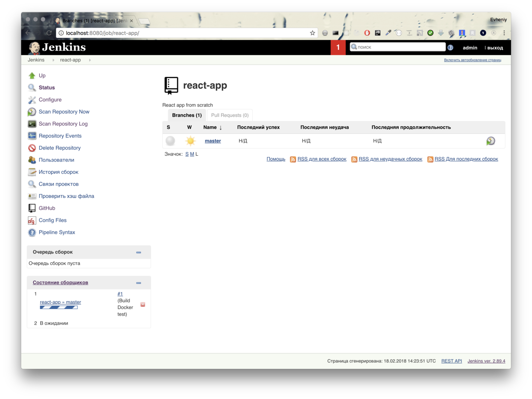This screenshot has height=399, width=532.
Task: Click the Jenkins butler logo icon
Action: 34,48
